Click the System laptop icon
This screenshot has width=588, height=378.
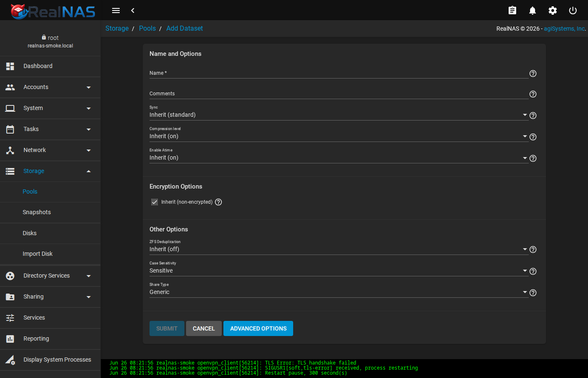(10, 108)
